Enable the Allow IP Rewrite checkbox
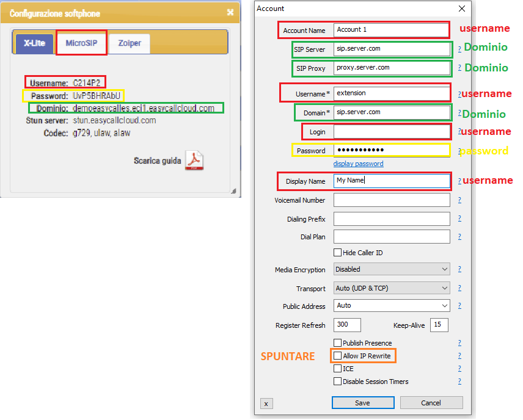 (x=337, y=355)
